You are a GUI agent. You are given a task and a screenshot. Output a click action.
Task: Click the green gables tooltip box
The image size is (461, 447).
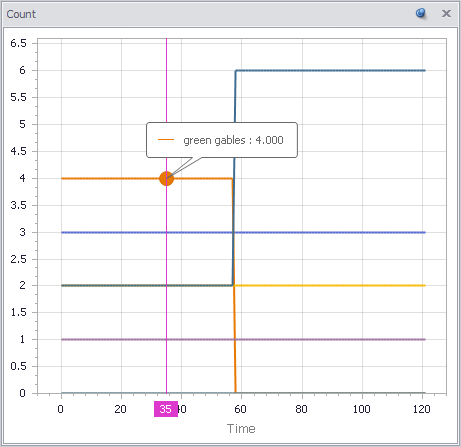coord(222,140)
